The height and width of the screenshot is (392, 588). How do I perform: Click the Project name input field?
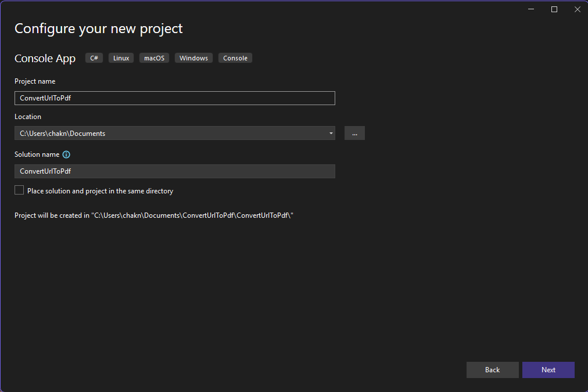tap(175, 98)
